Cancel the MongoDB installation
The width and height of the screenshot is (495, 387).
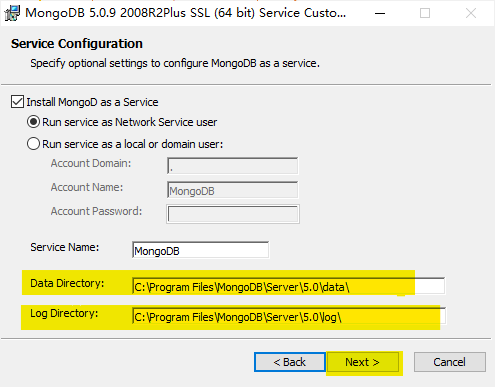tap(450, 362)
